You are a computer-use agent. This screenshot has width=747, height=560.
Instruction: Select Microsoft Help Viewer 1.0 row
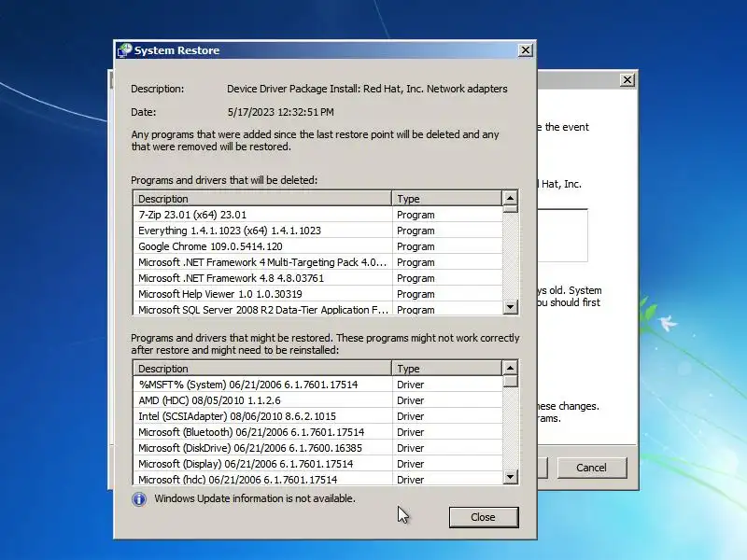318,294
